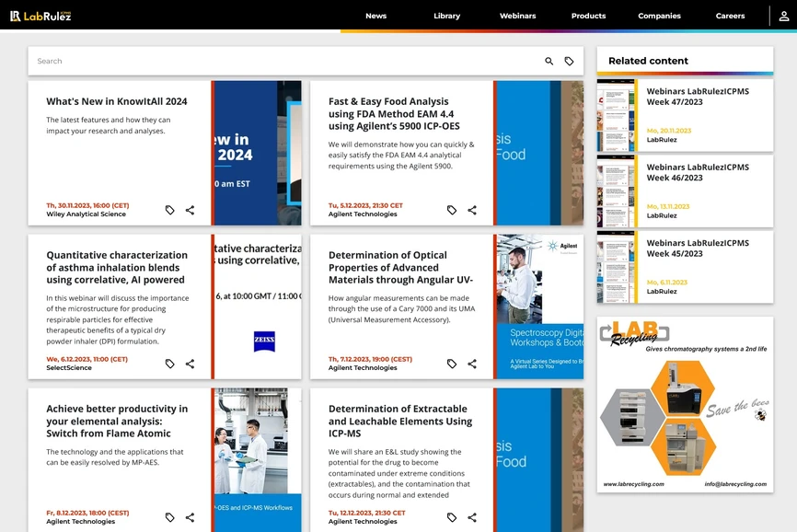
Task: Tag the Extractable and Leachable Elements card
Action: (452, 517)
